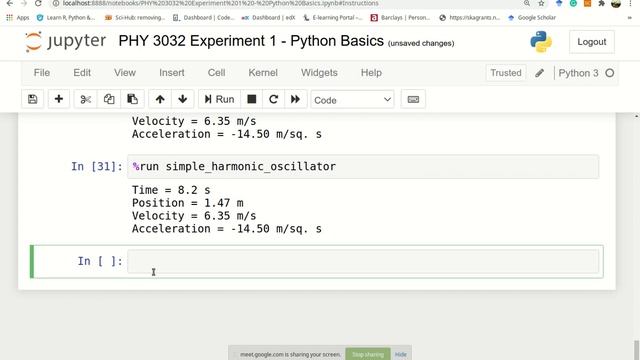This screenshot has height=360, width=640.
Task: Click the pencil edit mode icon
Action: tap(540, 73)
